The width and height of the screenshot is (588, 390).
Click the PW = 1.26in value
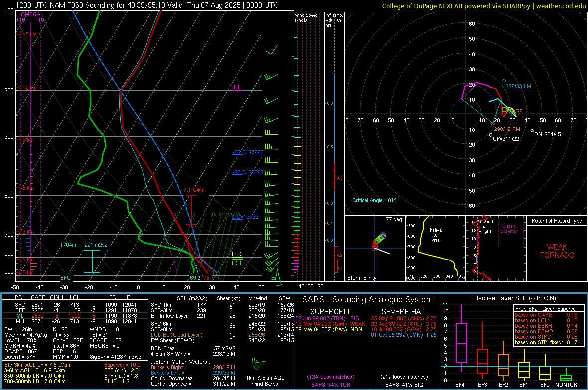click(x=19, y=329)
